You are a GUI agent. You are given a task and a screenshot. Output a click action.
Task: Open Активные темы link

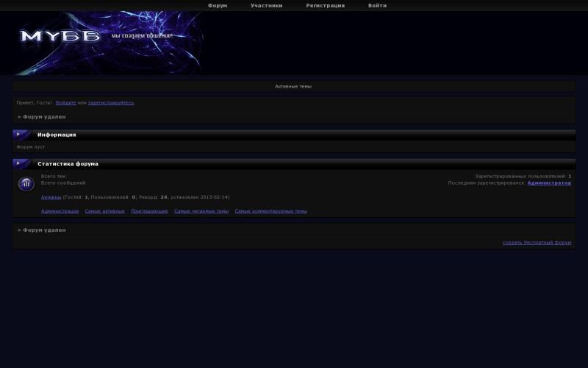293,86
